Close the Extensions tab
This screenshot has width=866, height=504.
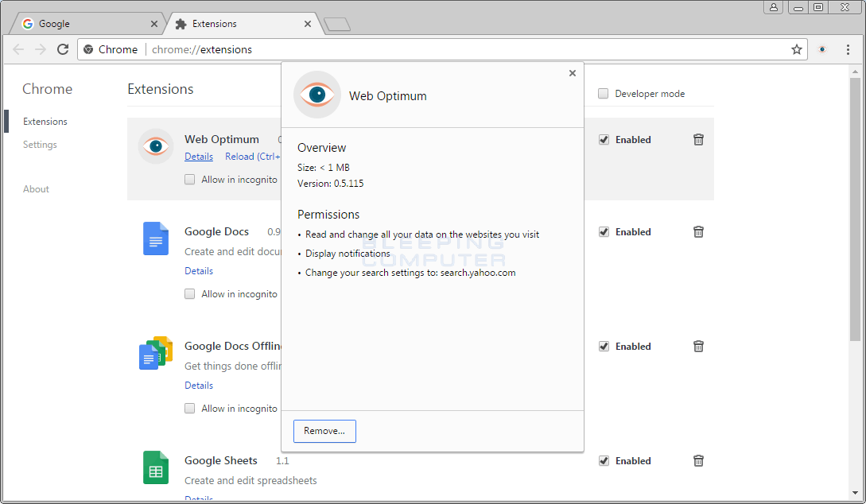pyautogui.click(x=308, y=24)
